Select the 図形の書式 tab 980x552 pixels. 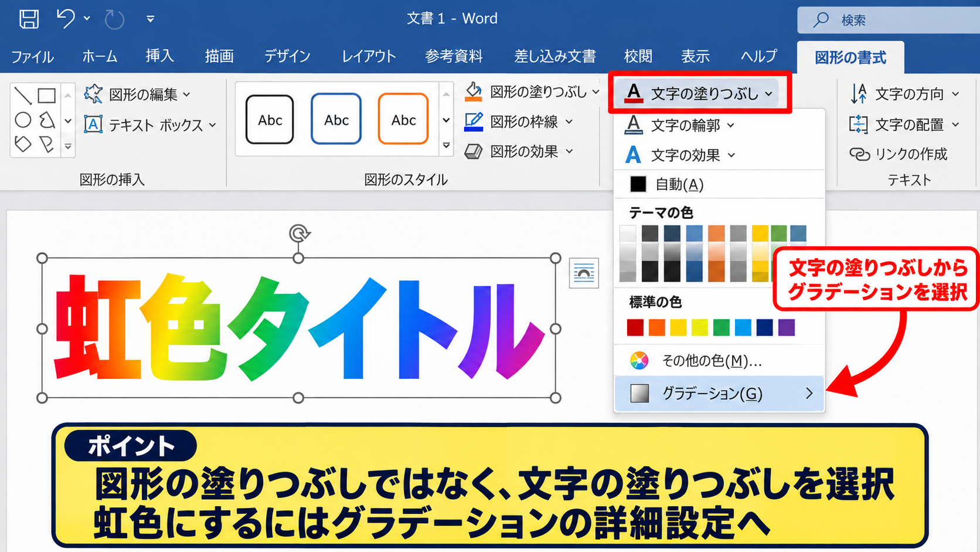tap(850, 57)
